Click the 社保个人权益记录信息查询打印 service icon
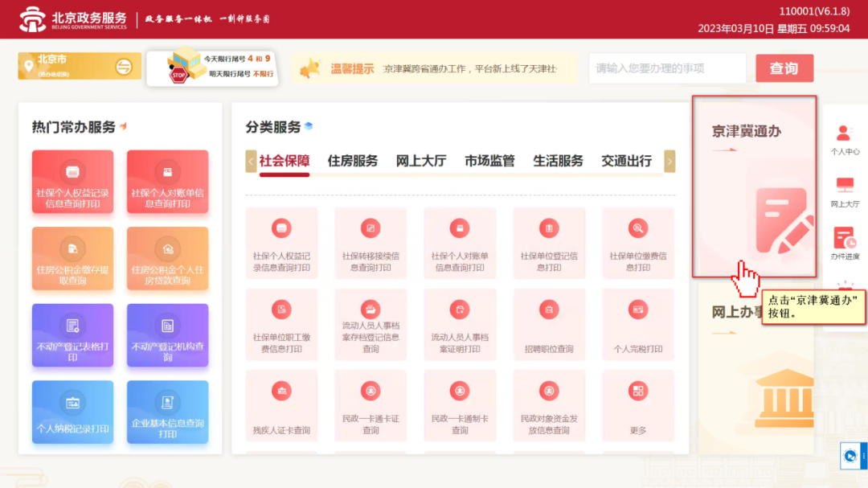The height and width of the screenshot is (488, 868). coord(281,229)
